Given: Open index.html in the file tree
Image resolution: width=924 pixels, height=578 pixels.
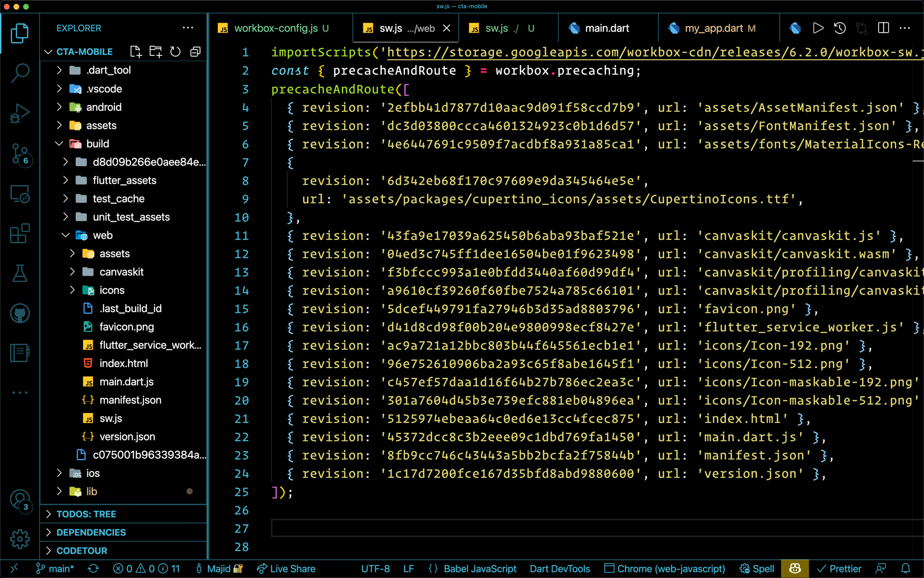Looking at the screenshot, I should click(124, 363).
